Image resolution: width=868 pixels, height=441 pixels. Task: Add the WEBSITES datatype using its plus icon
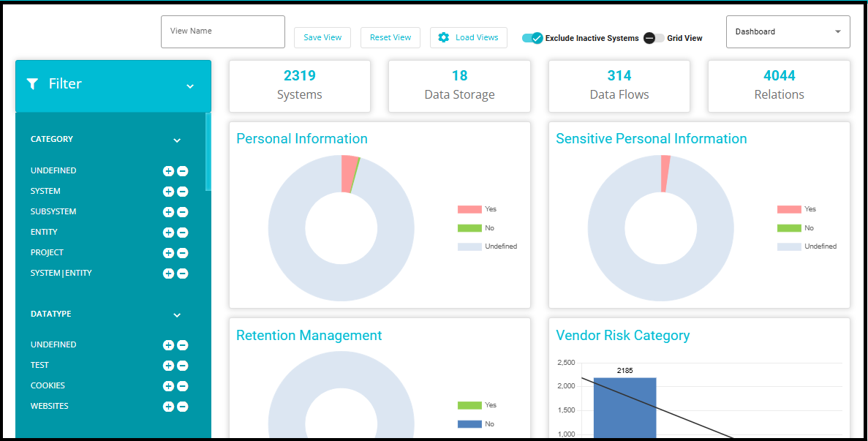[168, 407]
